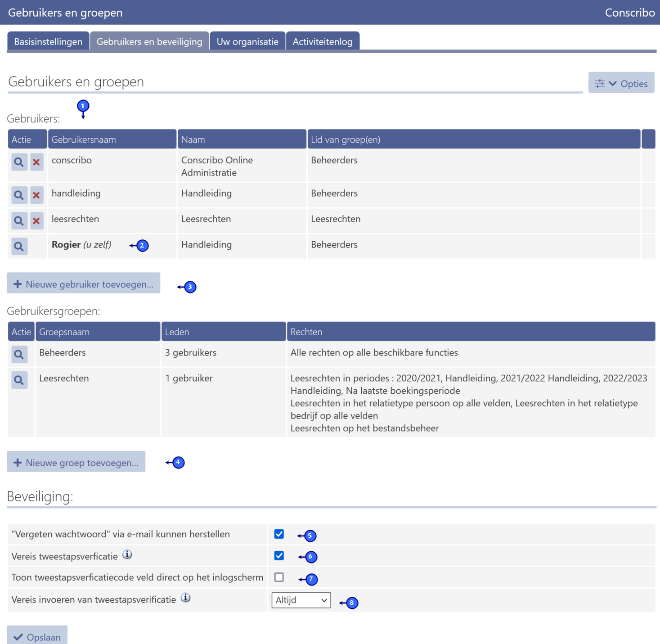The width and height of the screenshot is (660, 644).
Task: Click 'Alle rechten op alle beschikbare functies'
Action: tap(374, 352)
